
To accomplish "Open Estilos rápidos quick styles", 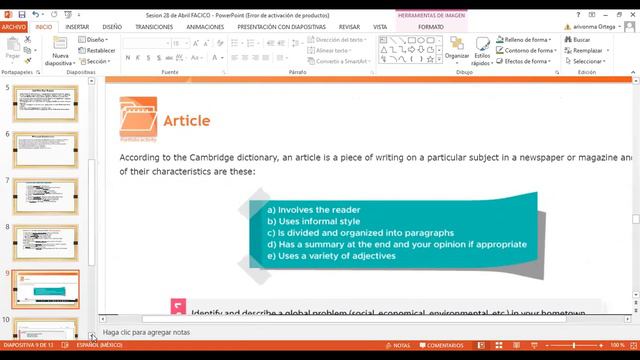I will (x=482, y=51).
